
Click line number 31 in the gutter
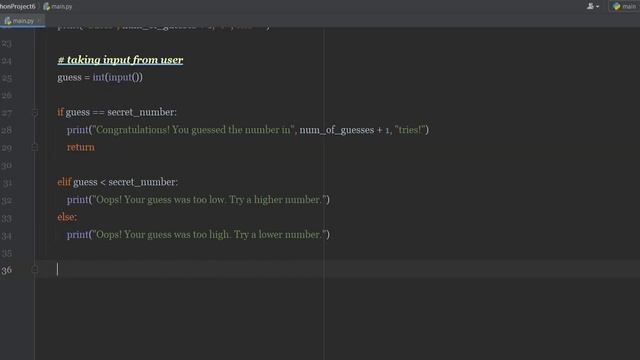[7, 183]
